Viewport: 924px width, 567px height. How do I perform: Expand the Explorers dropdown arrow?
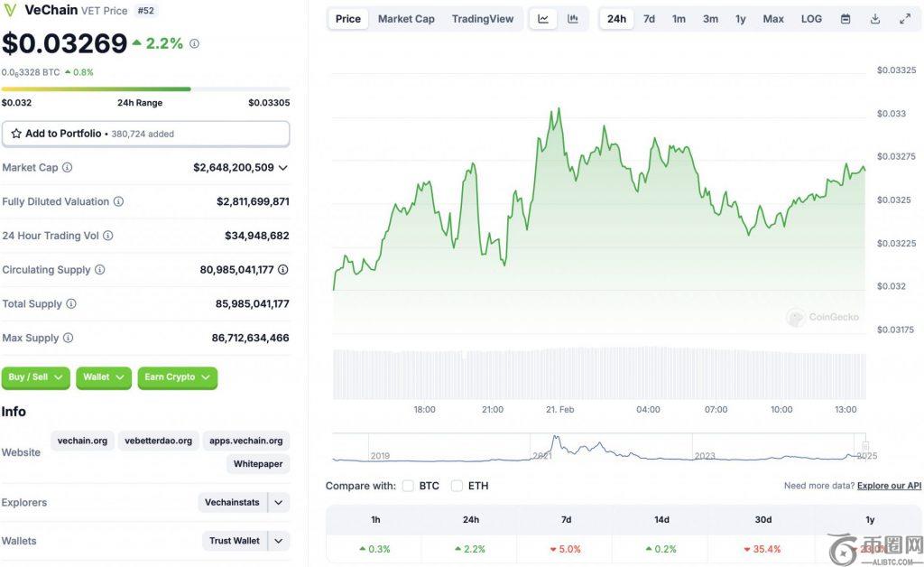[x=279, y=503]
